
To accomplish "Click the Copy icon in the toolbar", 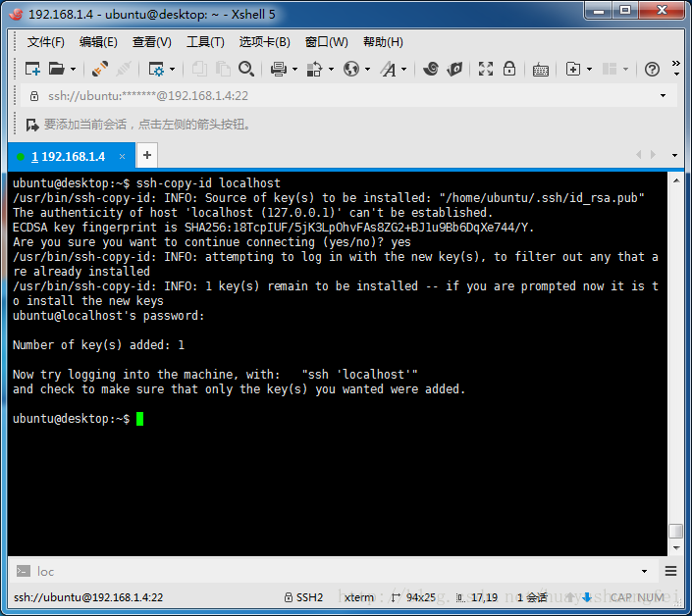I will click(199, 69).
